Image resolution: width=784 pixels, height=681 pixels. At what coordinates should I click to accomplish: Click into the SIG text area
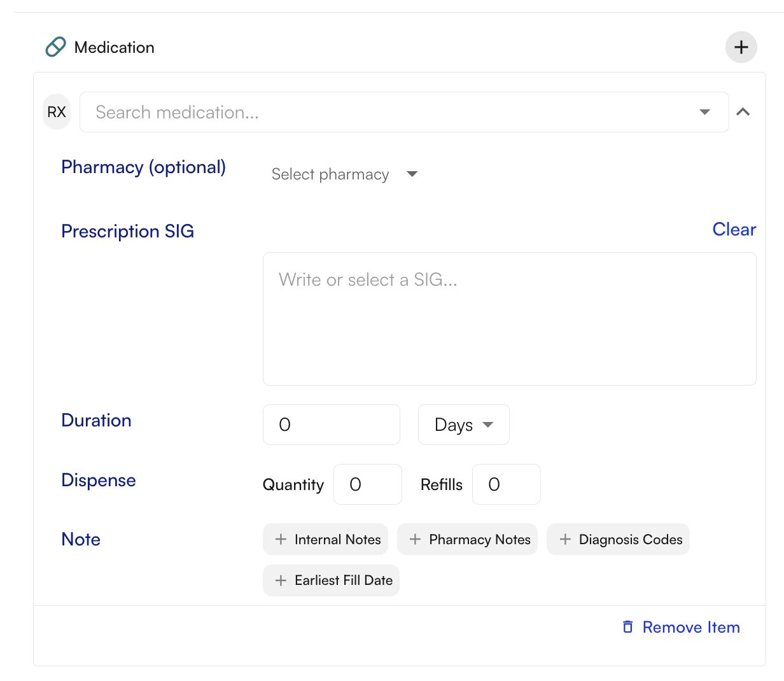click(x=509, y=319)
